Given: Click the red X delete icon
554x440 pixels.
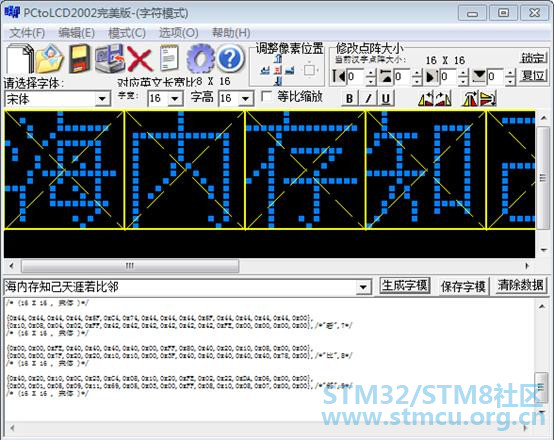Looking at the screenshot, I should point(139,59).
